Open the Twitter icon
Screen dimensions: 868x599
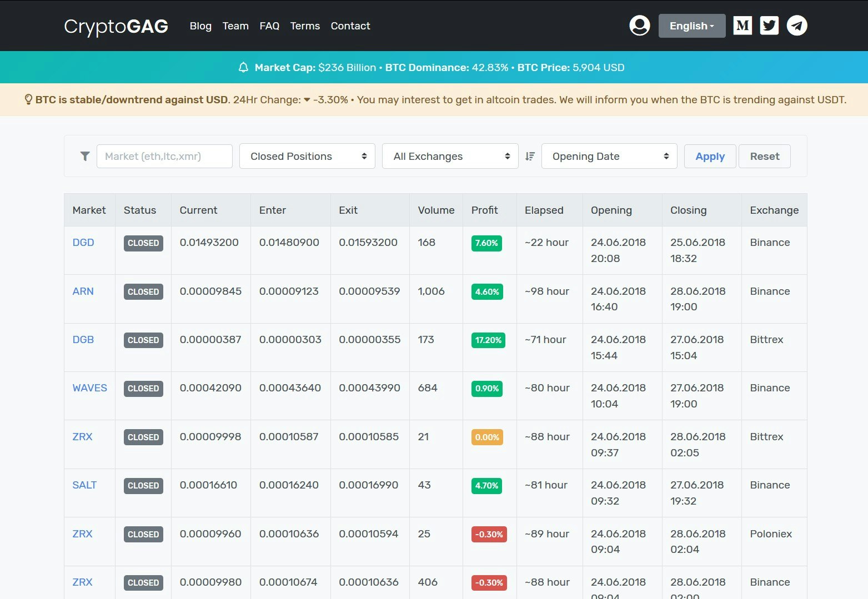[769, 24]
